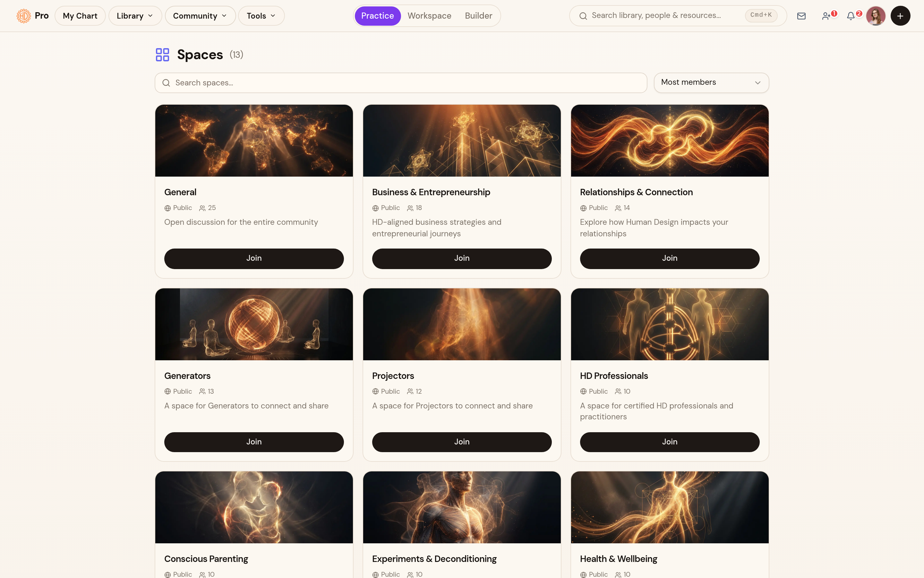This screenshot has height=578, width=924.
Task: Select the Practice mode tab
Action: (x=377, y=16)
